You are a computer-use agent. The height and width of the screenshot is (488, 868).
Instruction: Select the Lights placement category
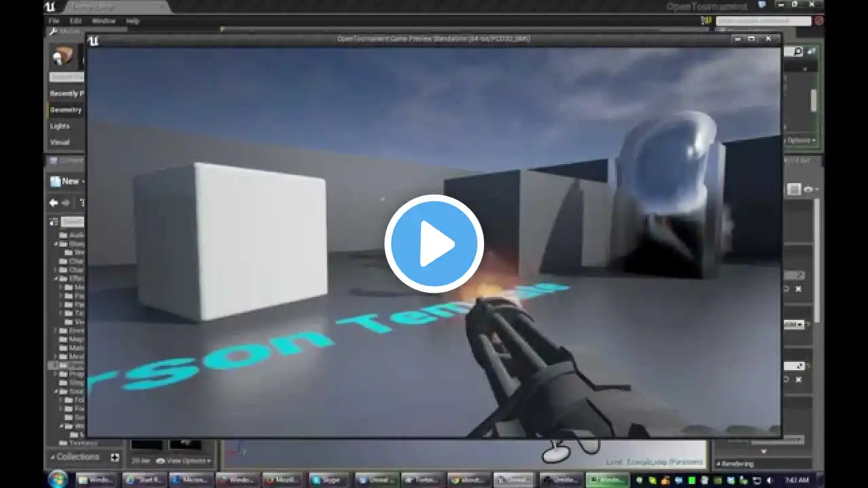tap(60, 126)
